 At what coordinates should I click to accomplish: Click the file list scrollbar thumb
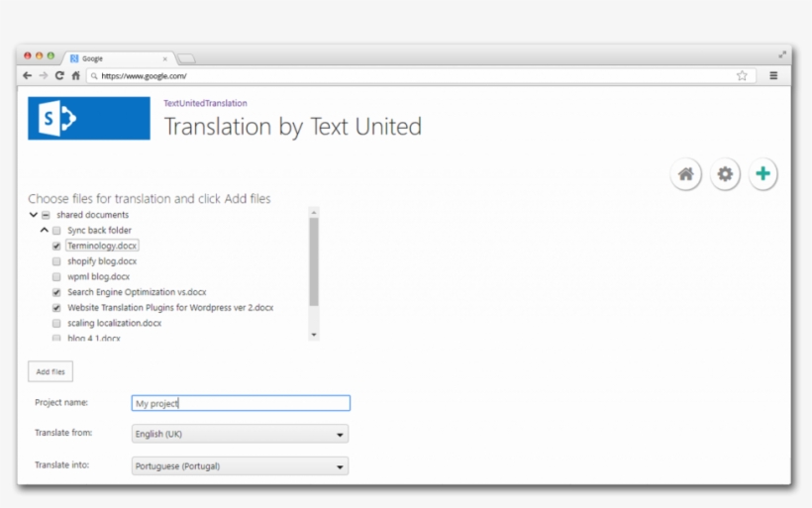tap(314, 261)
